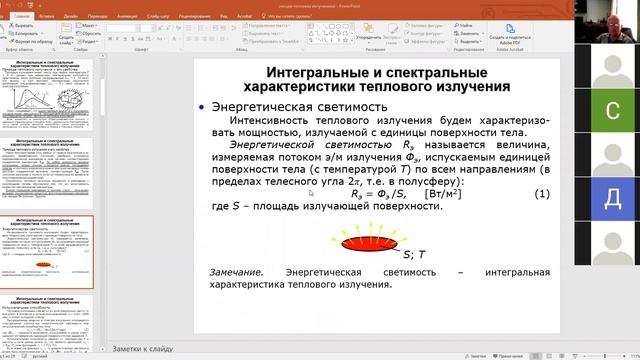Open the Acrobat ribbon tab

(x=244, y=16)
